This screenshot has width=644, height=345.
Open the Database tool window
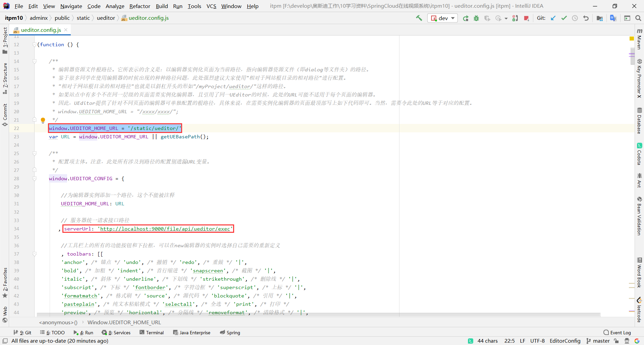coord(639,121)
